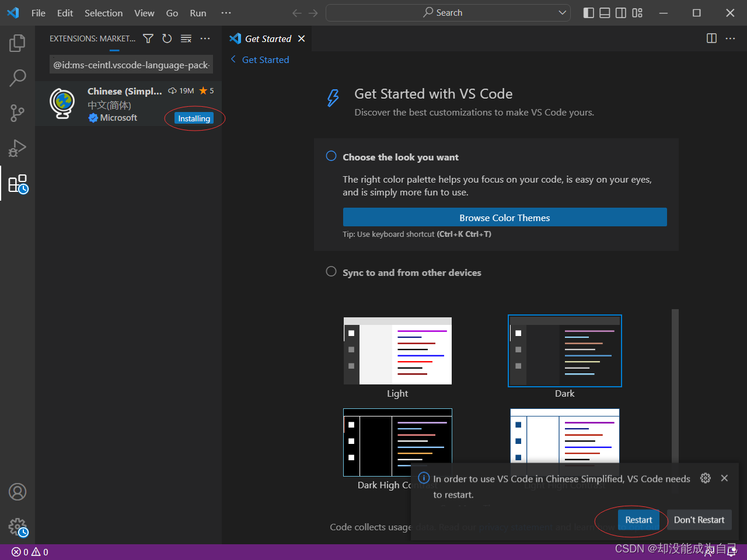Open the hidden menus ellipsis in menu bar

click(x=226, y=13)
